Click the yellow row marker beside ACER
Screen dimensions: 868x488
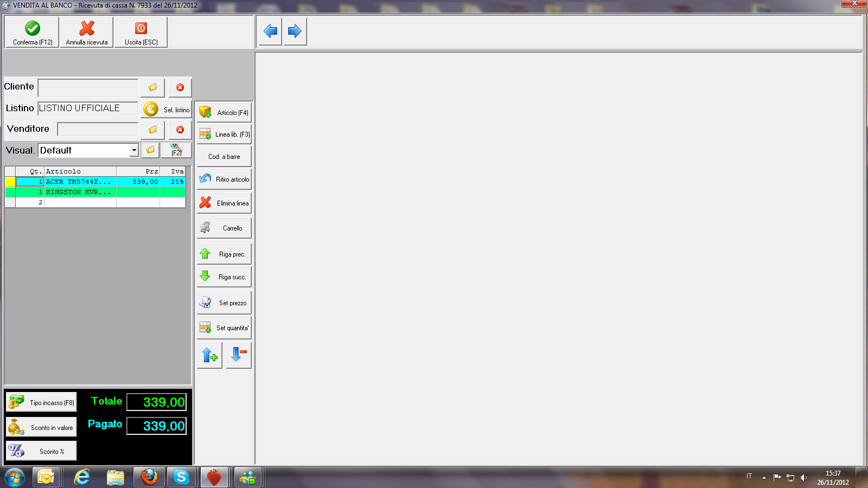pyautogui.click(x=10, y=182)
